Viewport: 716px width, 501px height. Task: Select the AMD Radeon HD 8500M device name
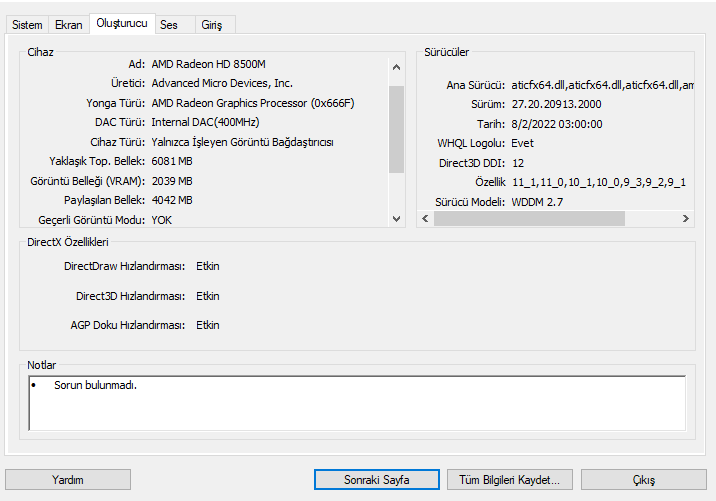[x=208, y=64]
